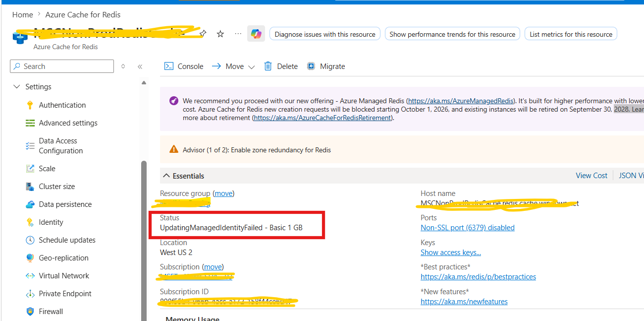Click the Subscription move link

coord(213,266)
